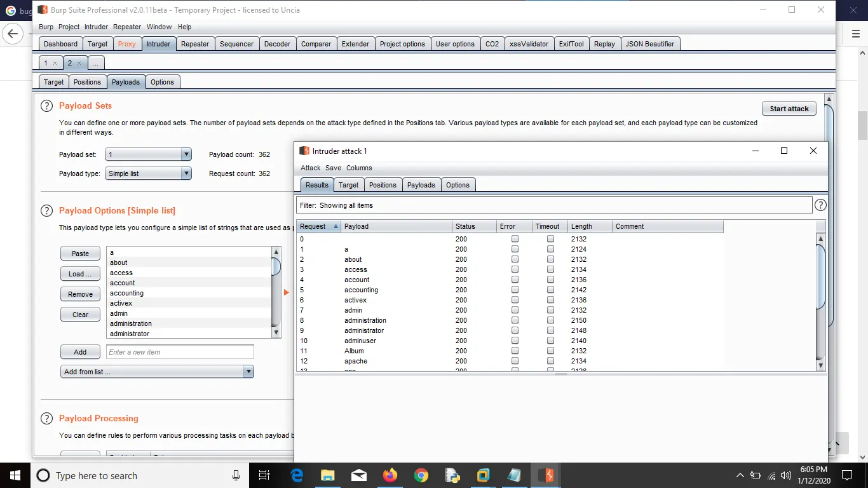Open the Add from list dropdown

click(x=158, y=372)
